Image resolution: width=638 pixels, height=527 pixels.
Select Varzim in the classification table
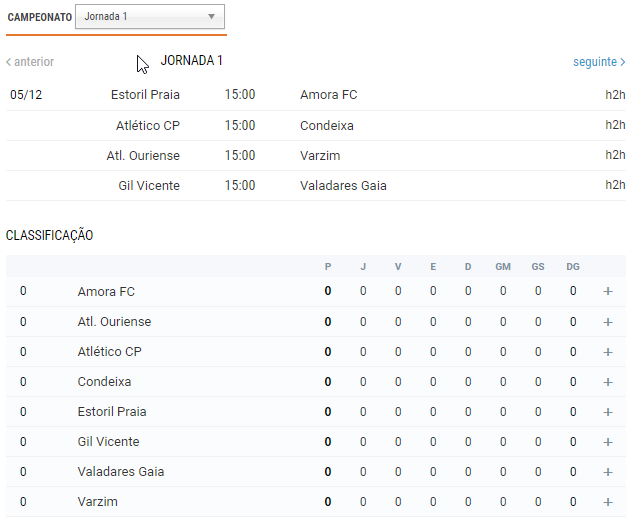98,502
